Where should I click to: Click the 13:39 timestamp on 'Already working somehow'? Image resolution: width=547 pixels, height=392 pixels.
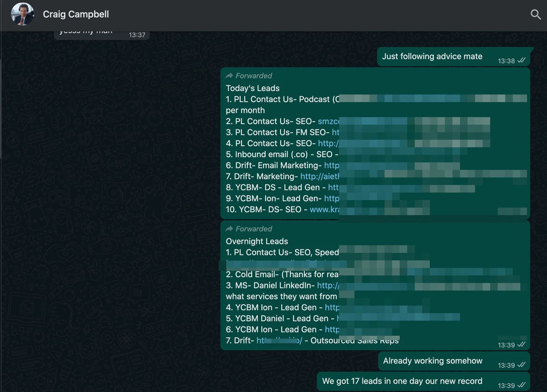(506, 365)
